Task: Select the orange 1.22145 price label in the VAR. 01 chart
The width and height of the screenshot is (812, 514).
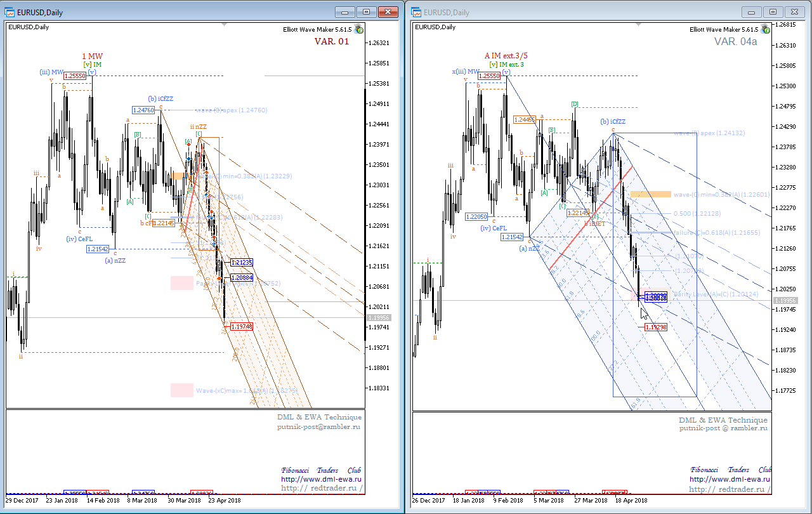Action: (164, 223)
